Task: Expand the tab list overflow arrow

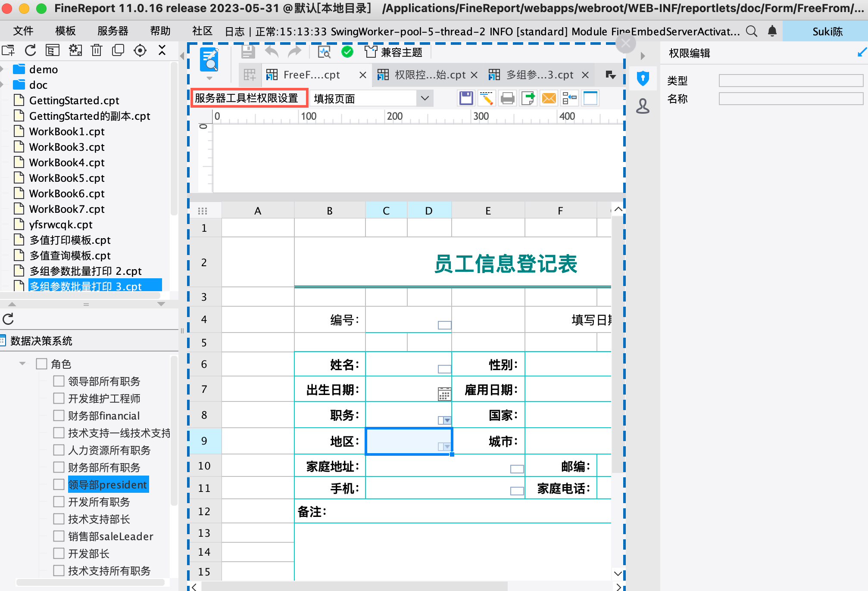Action: tap(610, 75)
